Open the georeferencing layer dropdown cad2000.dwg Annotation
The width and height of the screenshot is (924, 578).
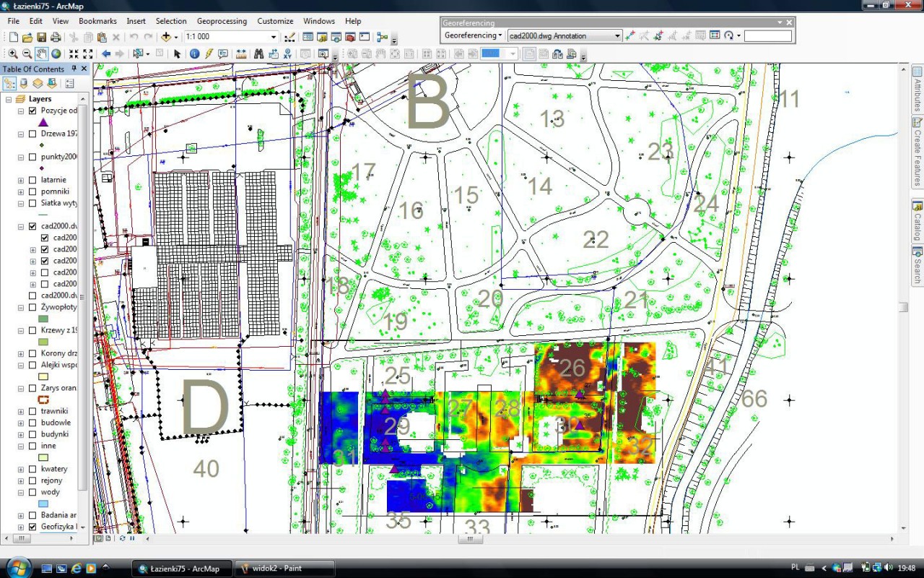[617, 35]
